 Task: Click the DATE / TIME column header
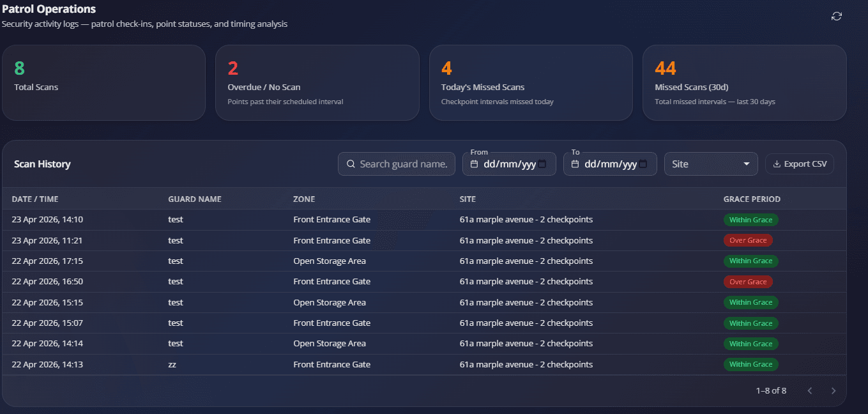coord(35,199)
